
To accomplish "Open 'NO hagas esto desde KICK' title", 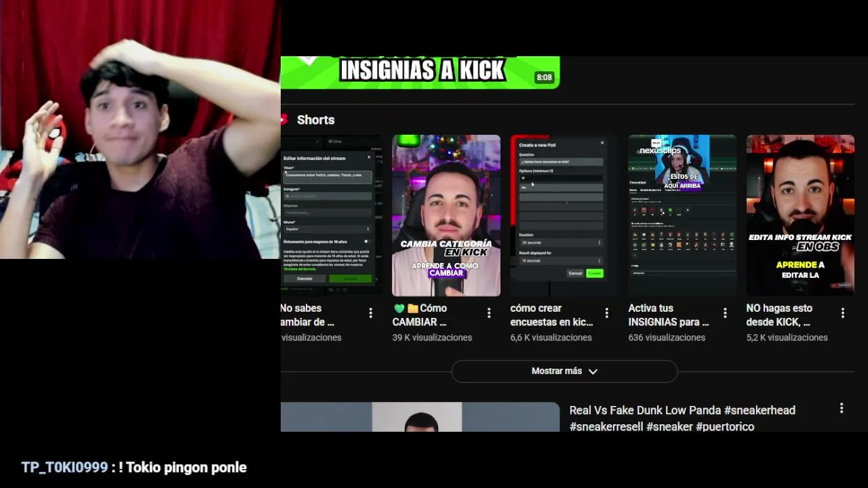I will (x=779, y=315).
